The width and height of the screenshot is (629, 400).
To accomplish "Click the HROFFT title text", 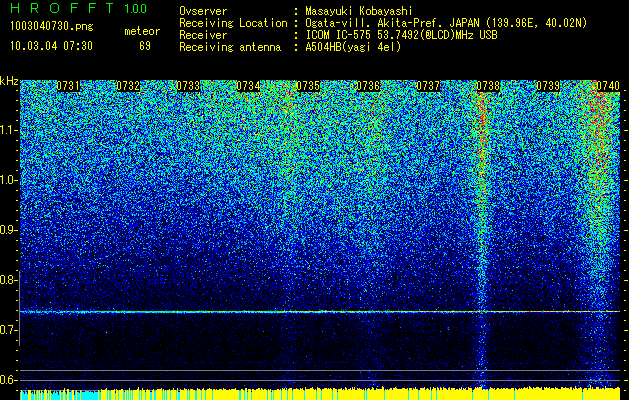I will click(x=62, y=8).
